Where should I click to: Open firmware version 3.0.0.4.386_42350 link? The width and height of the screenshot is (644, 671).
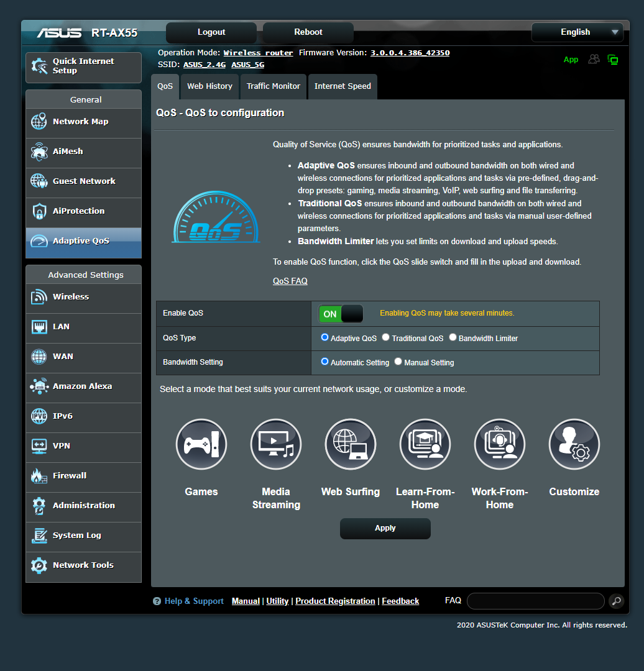(x=410, y=53)
